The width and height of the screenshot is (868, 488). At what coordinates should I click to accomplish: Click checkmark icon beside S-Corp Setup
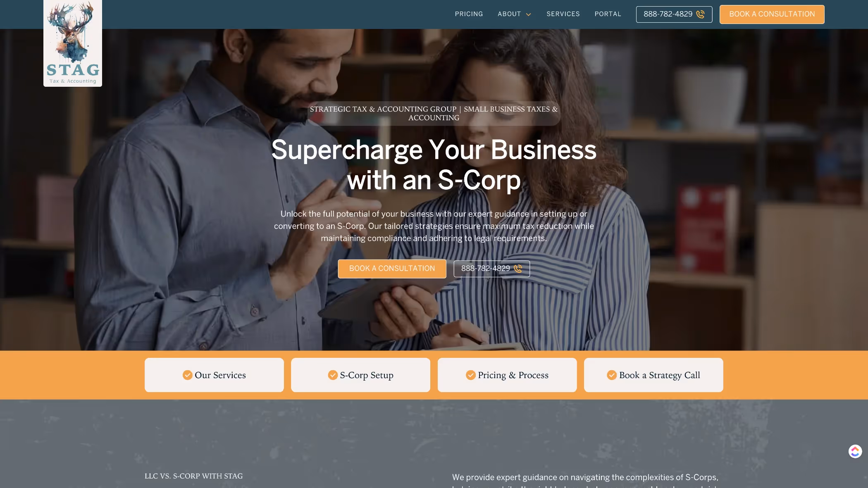(x=333, y=375)
